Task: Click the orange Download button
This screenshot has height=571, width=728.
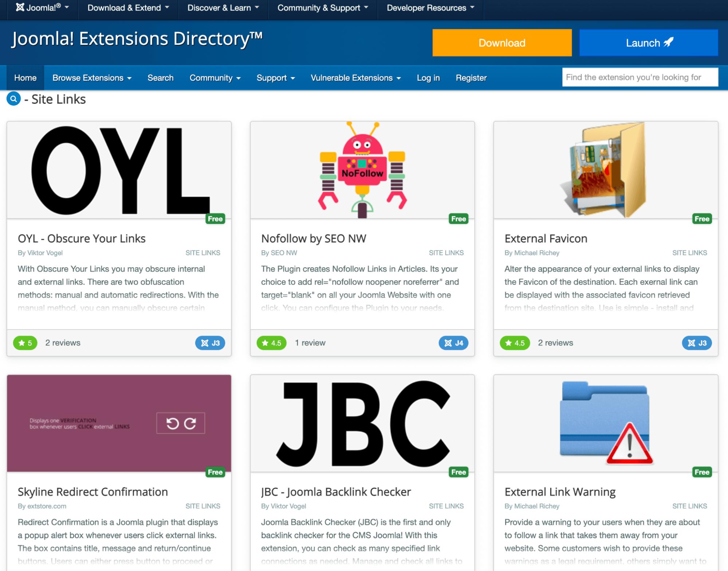Action: pyautogui.click(x=502, y=43)
